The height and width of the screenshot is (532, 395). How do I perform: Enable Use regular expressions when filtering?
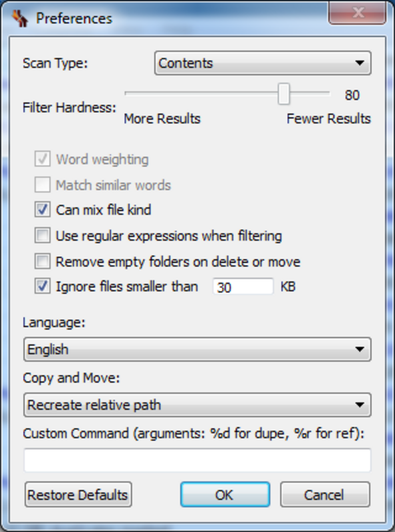[43, 235]
